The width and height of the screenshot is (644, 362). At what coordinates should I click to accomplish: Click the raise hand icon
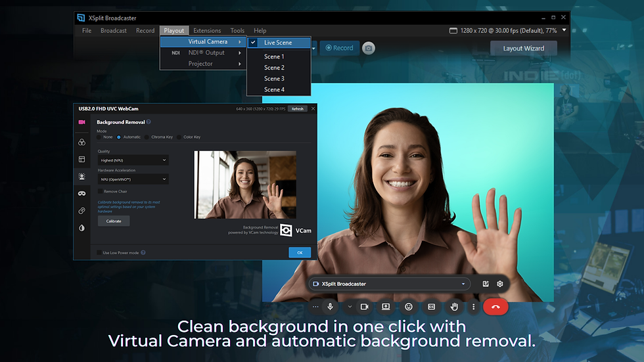pyautogui.click(x=454, y=307)
